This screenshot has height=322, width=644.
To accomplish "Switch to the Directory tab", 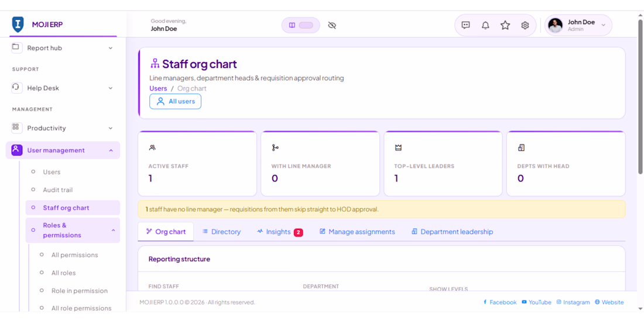I will pos(221,232).
